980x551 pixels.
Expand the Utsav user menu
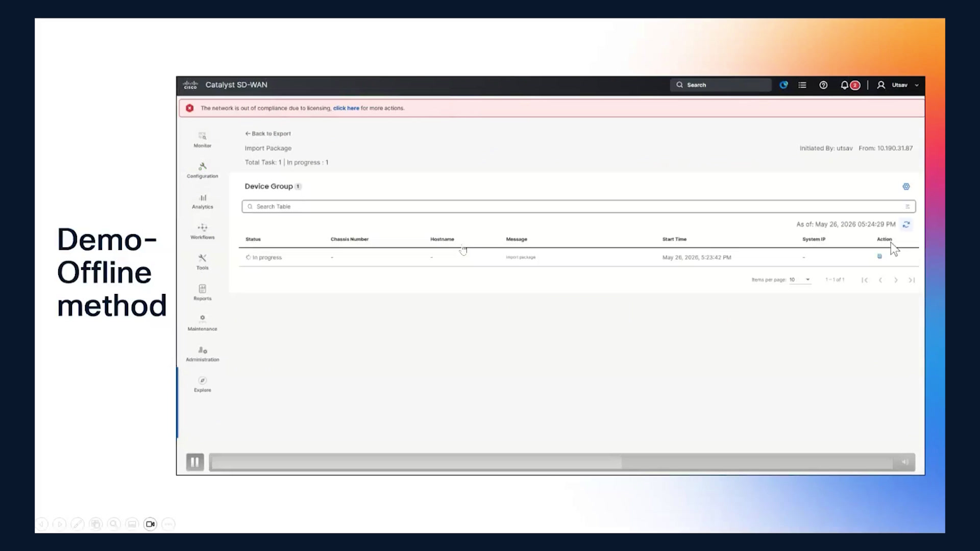pos(898,85)
